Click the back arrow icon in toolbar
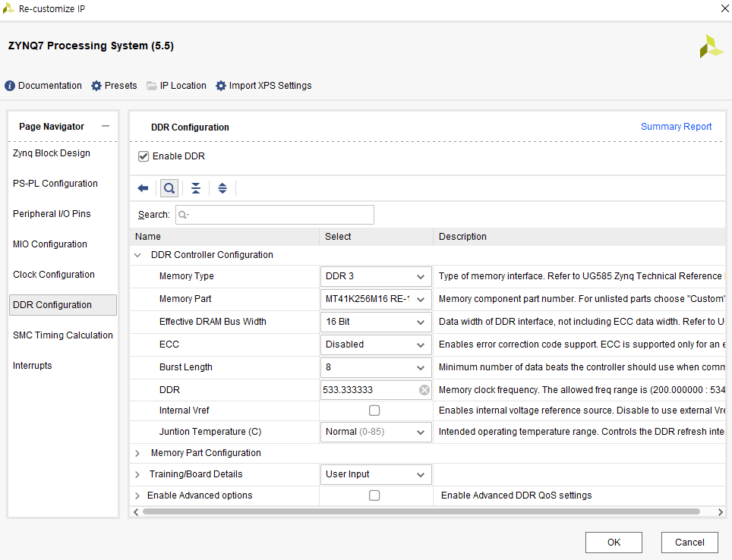 coord(143,188)
